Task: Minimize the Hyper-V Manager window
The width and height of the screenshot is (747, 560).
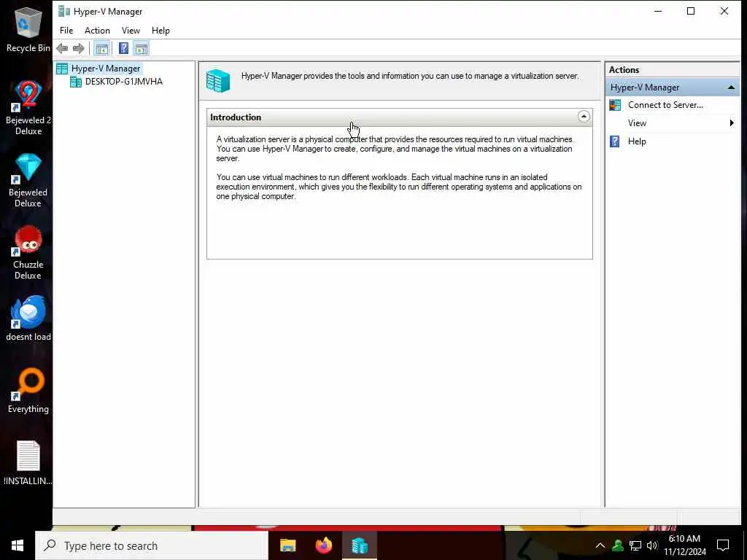Action: point(658,11)
